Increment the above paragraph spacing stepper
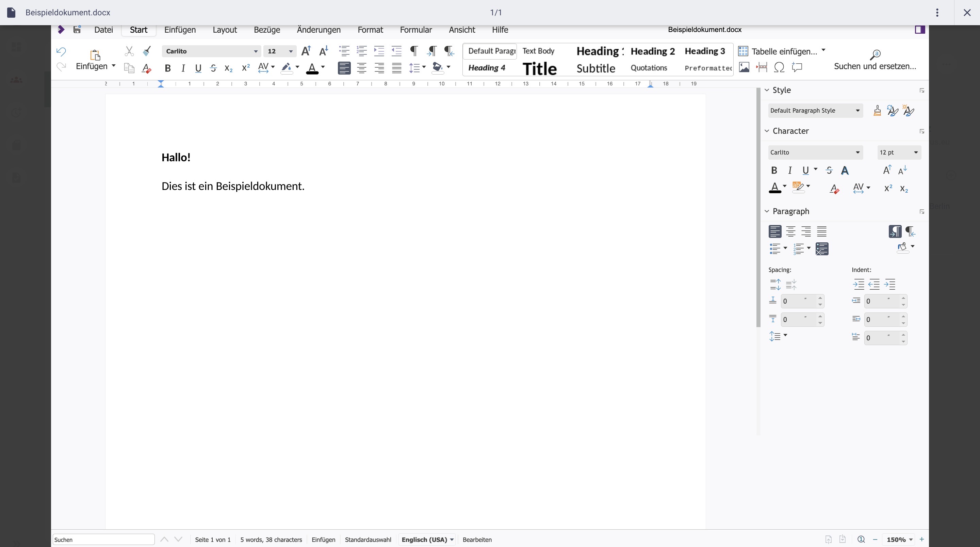980x547 pixels. click(x=820, y=298)
